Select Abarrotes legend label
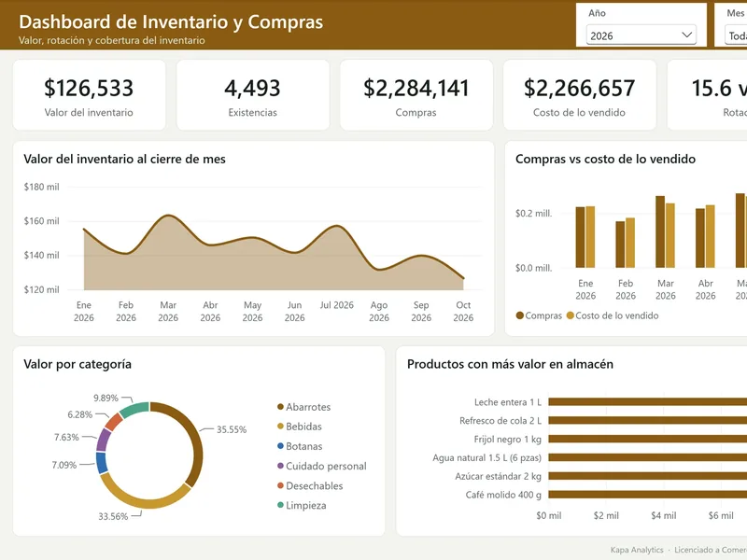 (x=308, y=407)
